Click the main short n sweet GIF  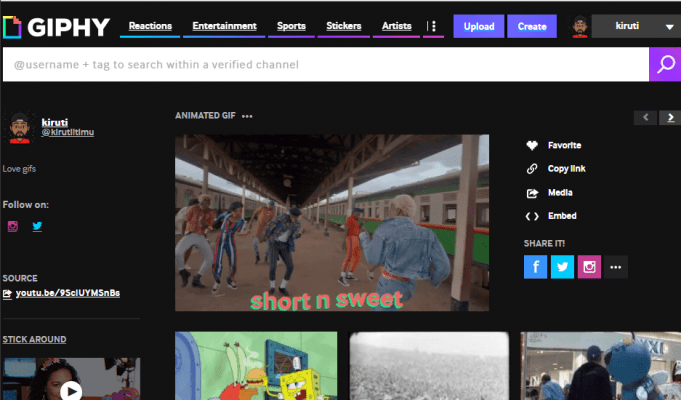coord(332,223)
